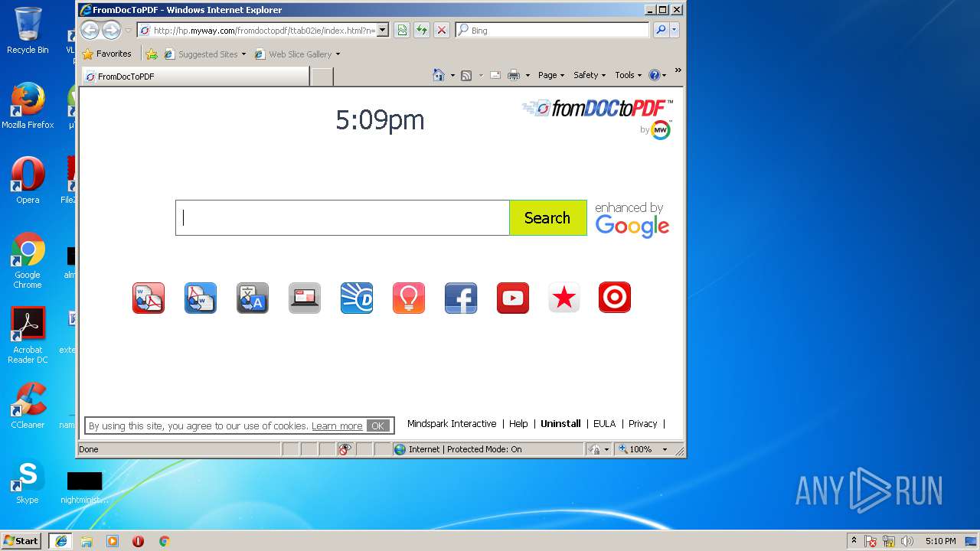Click the Read Mail icon in command bar

495,75
